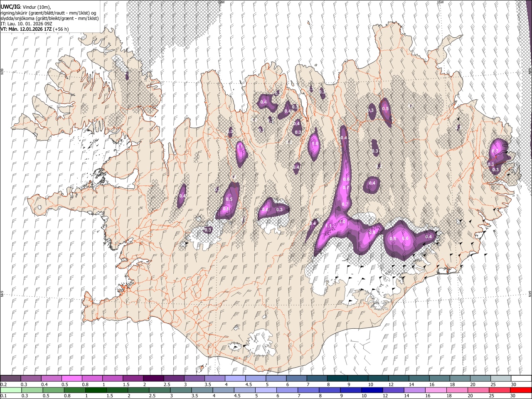Viewport: 532px width, 399px height.
Task: Click the 'VT: Mán. 12.01.2026 17Z (+56 h)' line
Action: point(35,29)
